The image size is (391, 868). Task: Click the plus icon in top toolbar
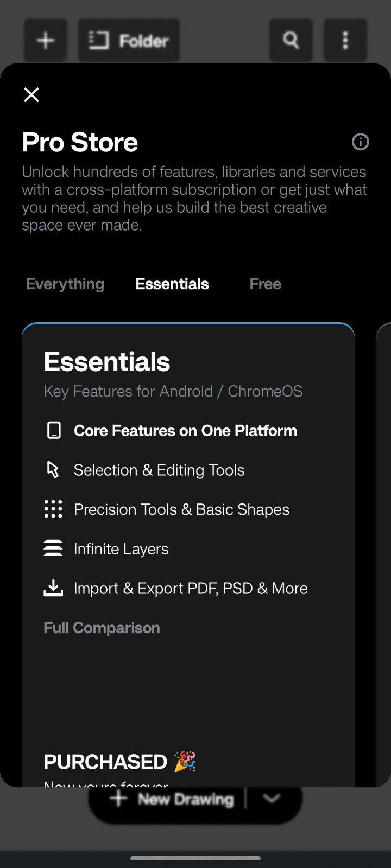[46, 41]
